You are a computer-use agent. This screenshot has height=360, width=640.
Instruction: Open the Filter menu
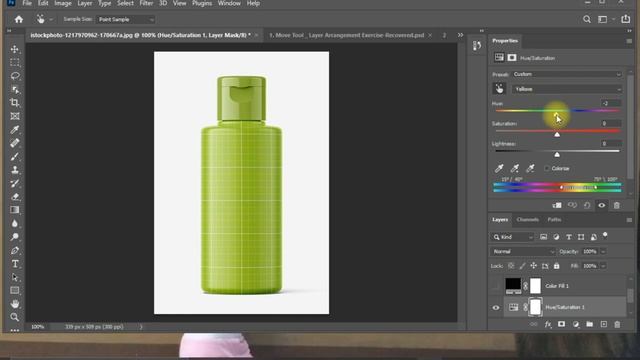pos(146,3)
